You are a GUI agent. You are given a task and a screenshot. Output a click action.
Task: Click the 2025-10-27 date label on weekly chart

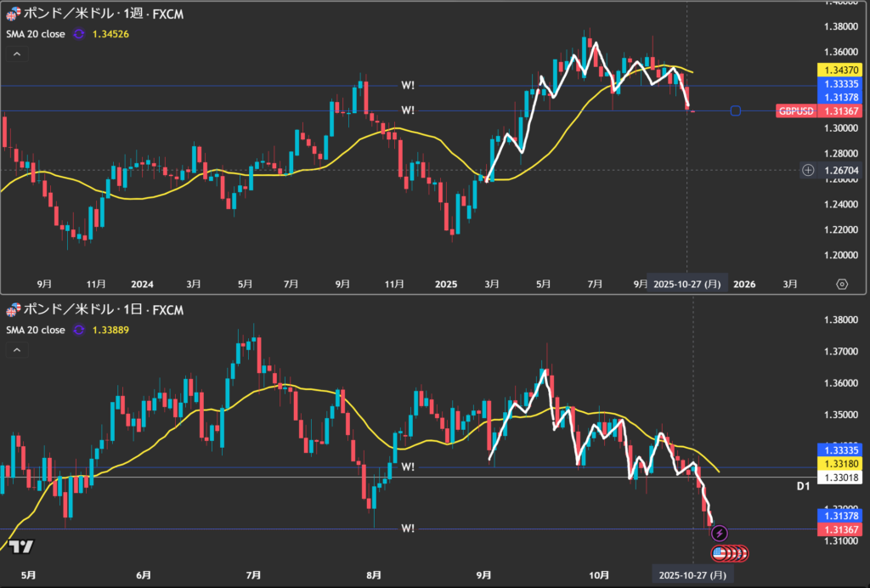[687, 285]
